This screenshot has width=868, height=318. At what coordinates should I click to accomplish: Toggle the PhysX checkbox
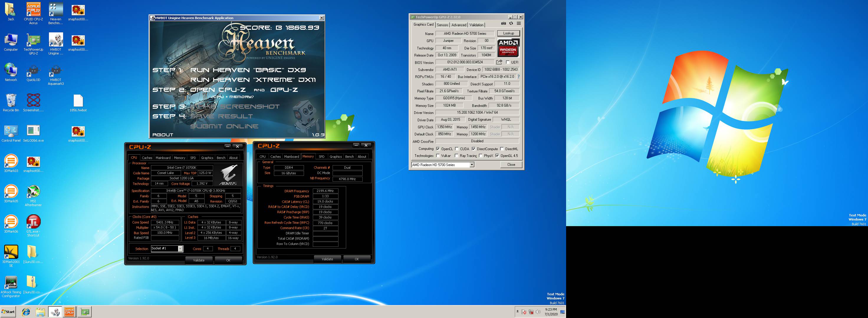(x=481, y=156)
